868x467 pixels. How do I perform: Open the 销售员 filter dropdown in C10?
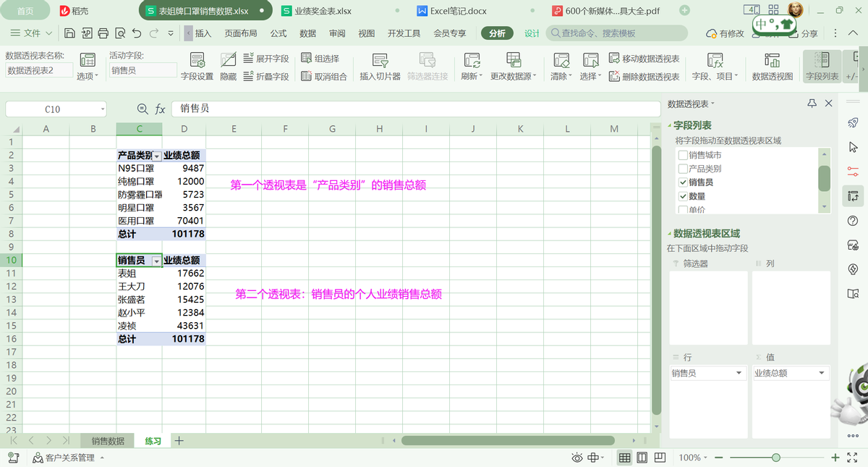[x=157, y=261]
